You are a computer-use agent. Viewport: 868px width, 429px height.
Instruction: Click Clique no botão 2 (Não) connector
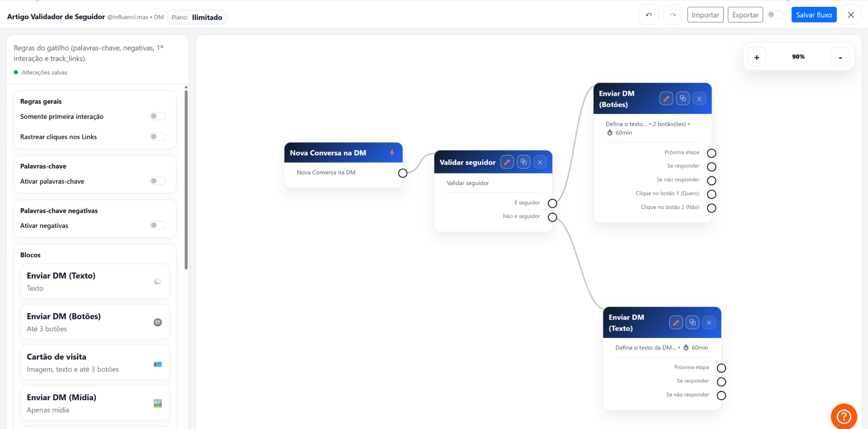point(711,208)
